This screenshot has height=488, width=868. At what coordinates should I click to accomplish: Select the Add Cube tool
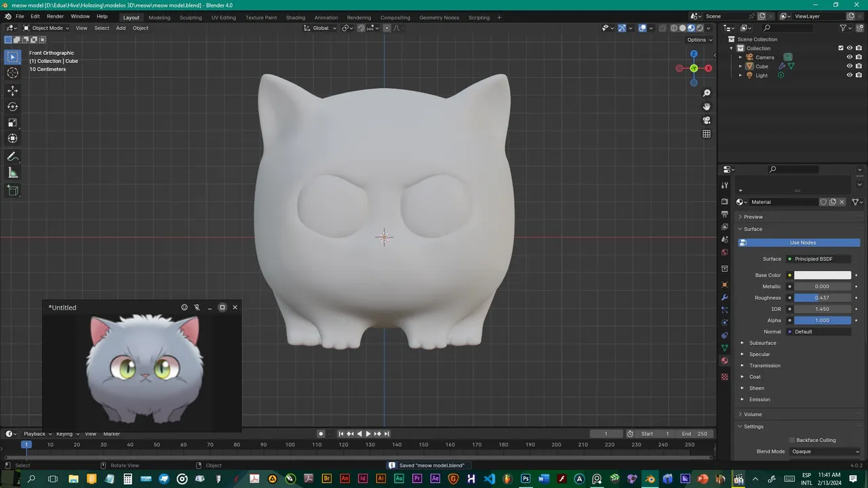coord(13,191)
